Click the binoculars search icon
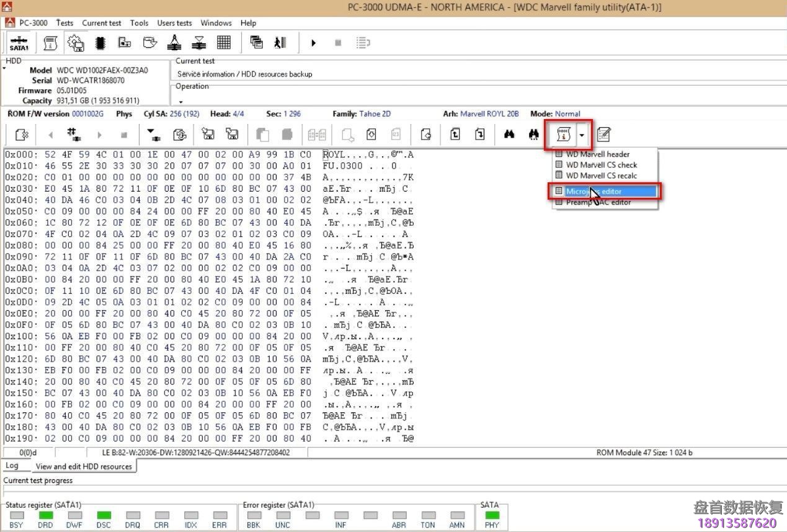The image size is (787, 532). pyautogui.click(x=509, y=135)
